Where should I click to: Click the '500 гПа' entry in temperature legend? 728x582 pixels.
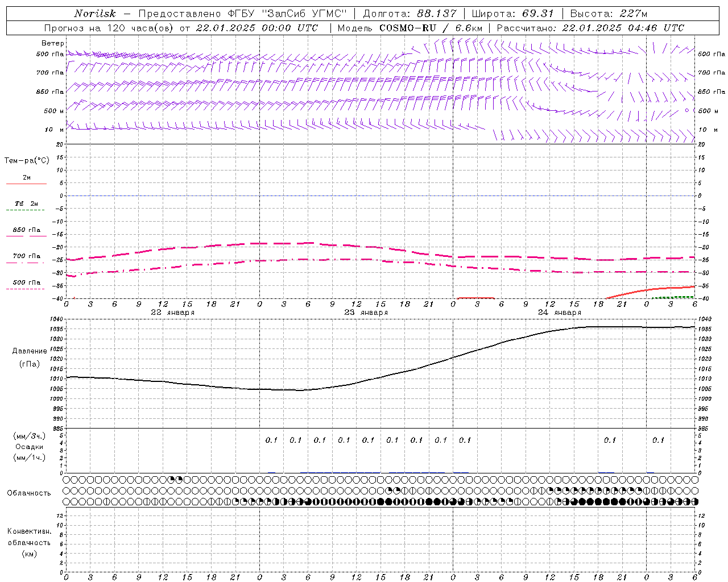click(27, 282)
